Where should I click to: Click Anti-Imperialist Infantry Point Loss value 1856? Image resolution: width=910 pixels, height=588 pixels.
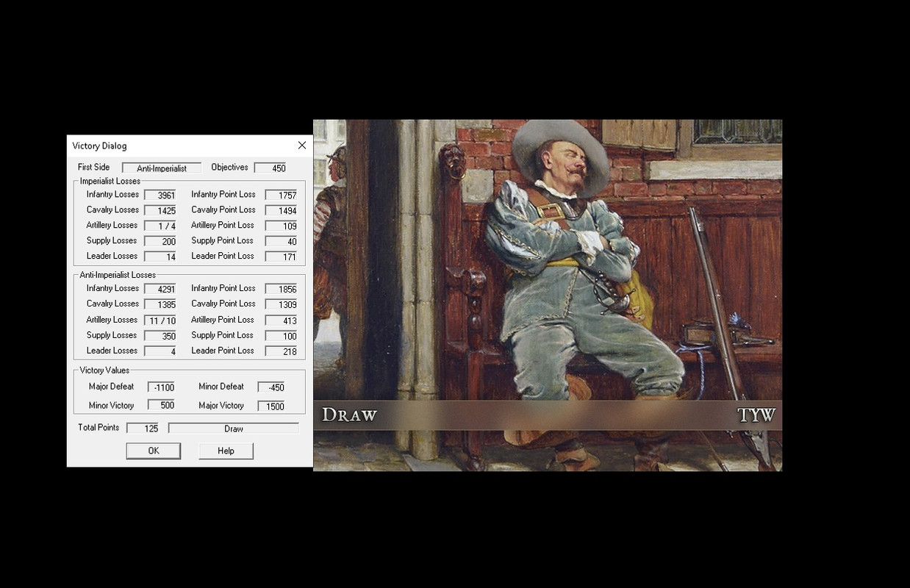click(282, 290)
